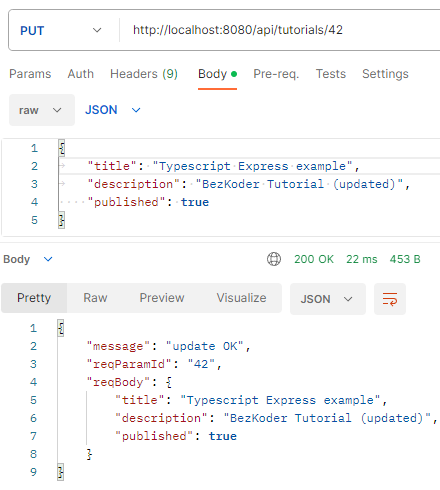Click the 200 OK status text
The height and width of the screenshot is (490, 440).
[x=314, y=259]
